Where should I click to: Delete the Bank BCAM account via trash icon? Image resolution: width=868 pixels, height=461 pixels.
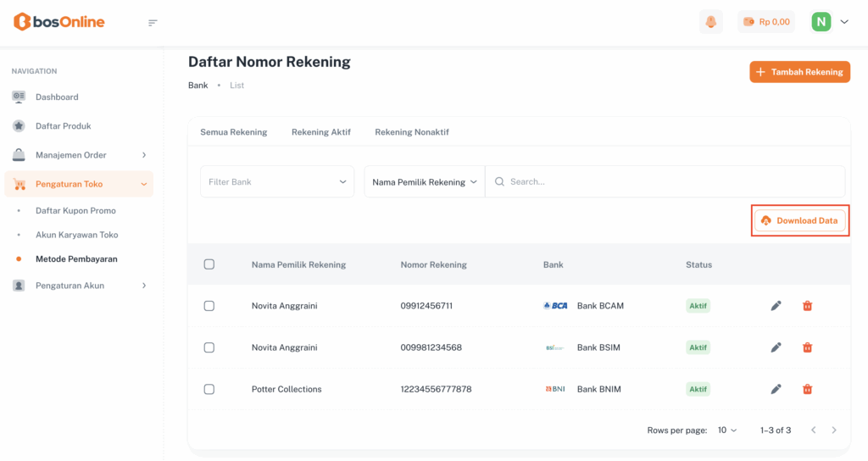(807, 306)
